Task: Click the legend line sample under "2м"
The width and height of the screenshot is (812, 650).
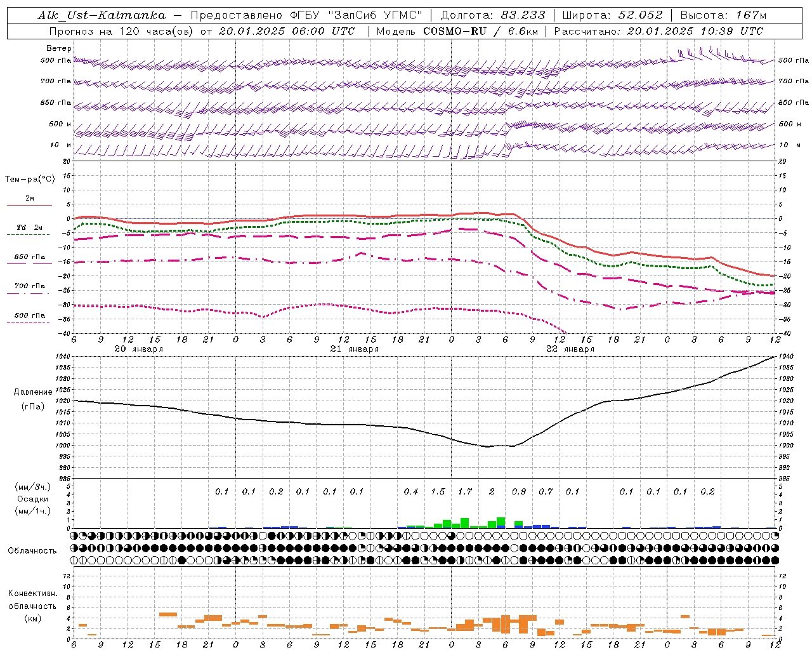Action: click(x=30, y=205)
